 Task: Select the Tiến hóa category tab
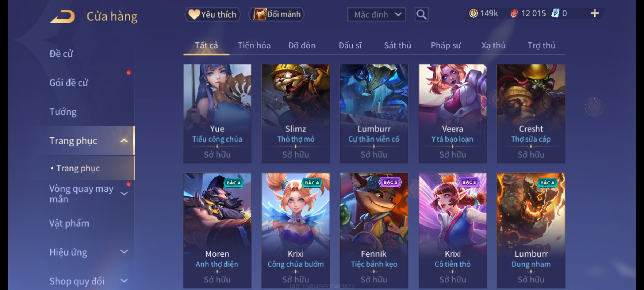(254, 45)
